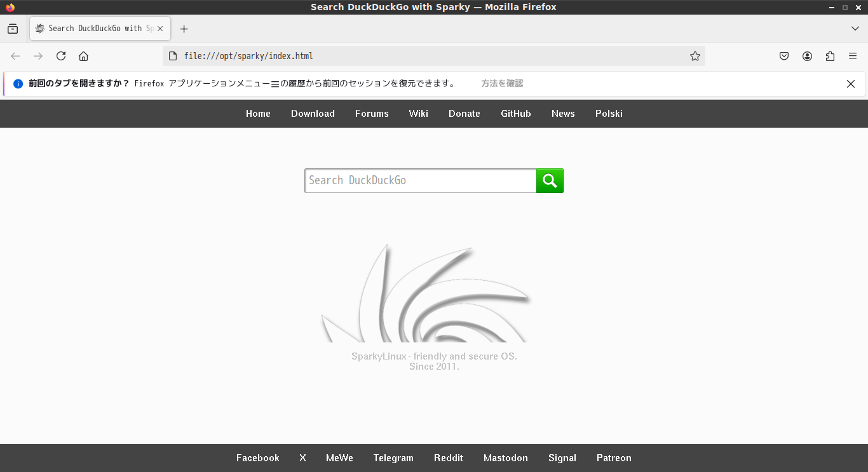Click the info icon in notification bar

(18, 84)
